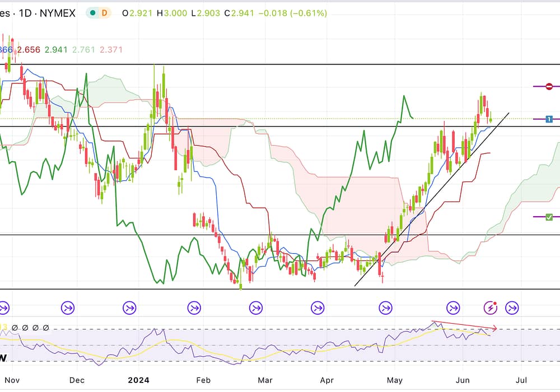Click the rollover event icon below early March
Image resolution: width=560 pixels, height=392 pixels.
coord(255,307)
